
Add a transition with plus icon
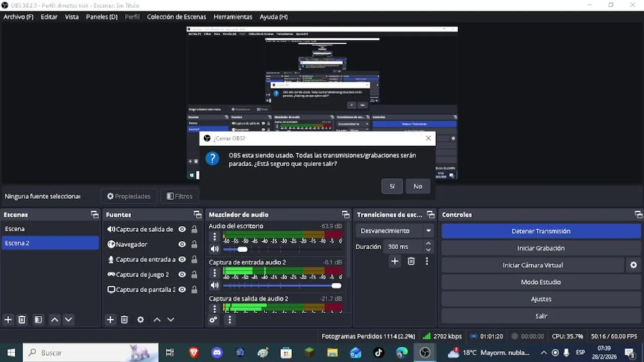click(395, 261)
